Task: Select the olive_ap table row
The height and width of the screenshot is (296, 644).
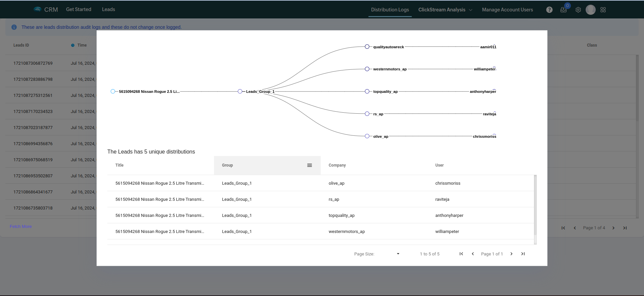Action: click(x=321, y=183)
